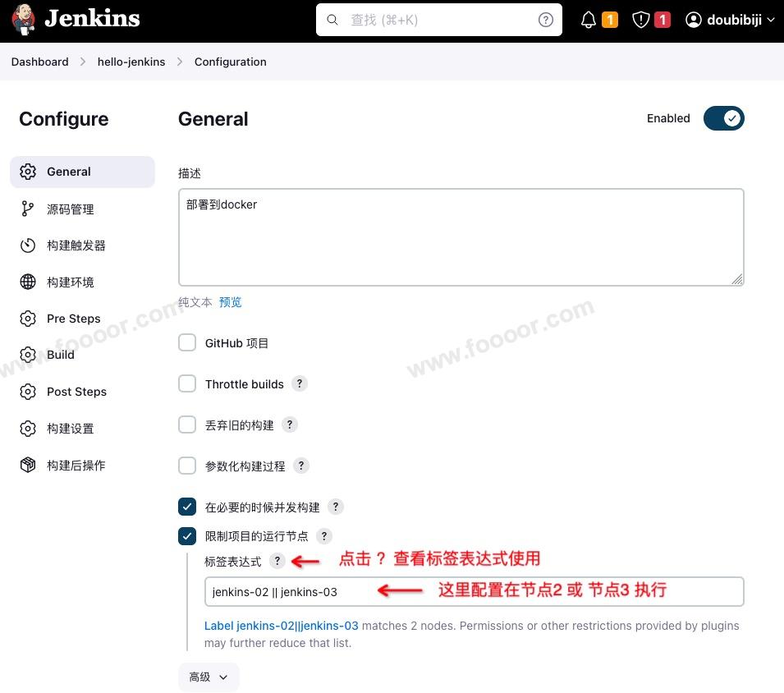Image resolution: width=784 pixels, height=693 pixels.
Task: Click help icon beside 标签表达式
Action: tap(277, 561)
